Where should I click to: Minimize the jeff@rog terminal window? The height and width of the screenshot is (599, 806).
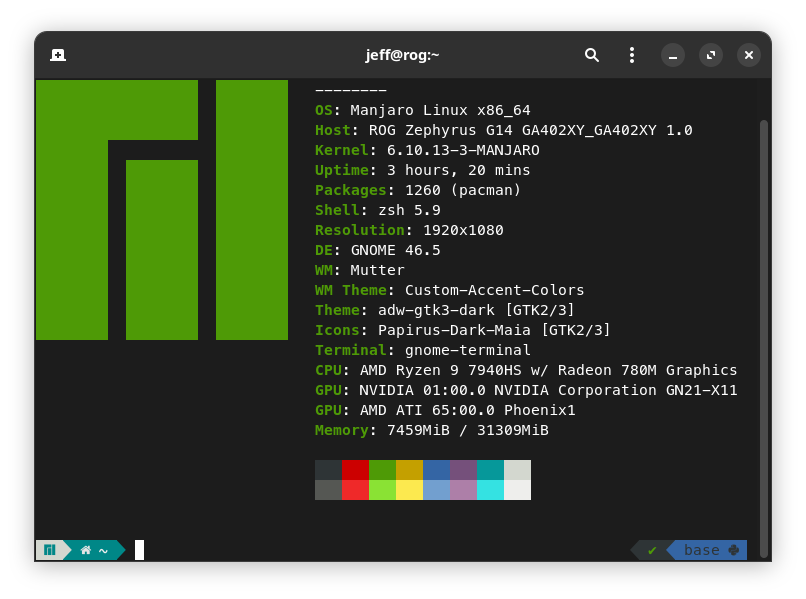(x=672, y=55)
